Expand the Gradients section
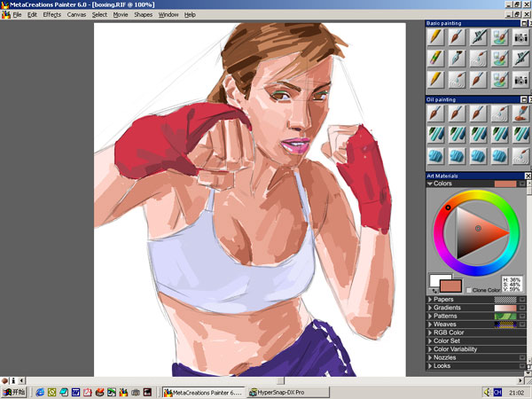This screenshot has width=532, height=399. (430, 308)
